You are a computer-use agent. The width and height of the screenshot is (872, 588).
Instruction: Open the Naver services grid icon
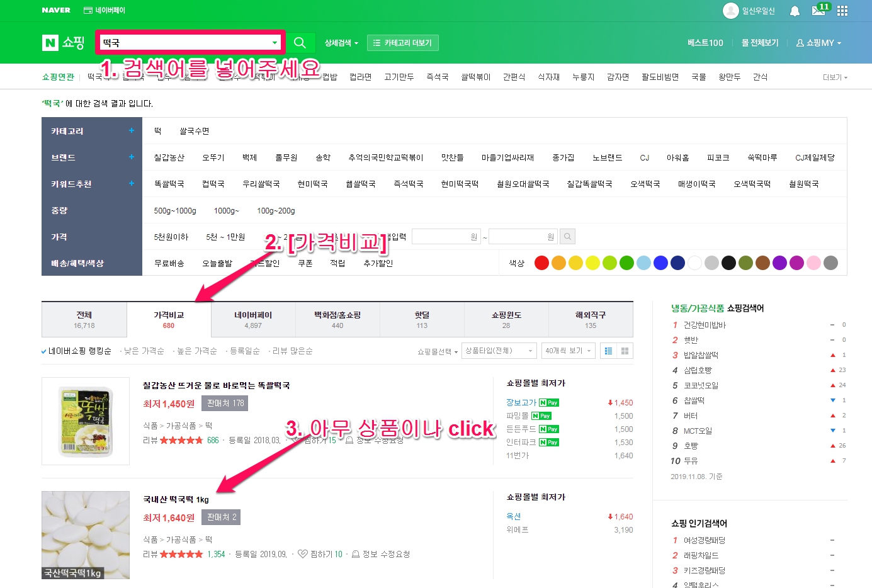tap(842, 11)
